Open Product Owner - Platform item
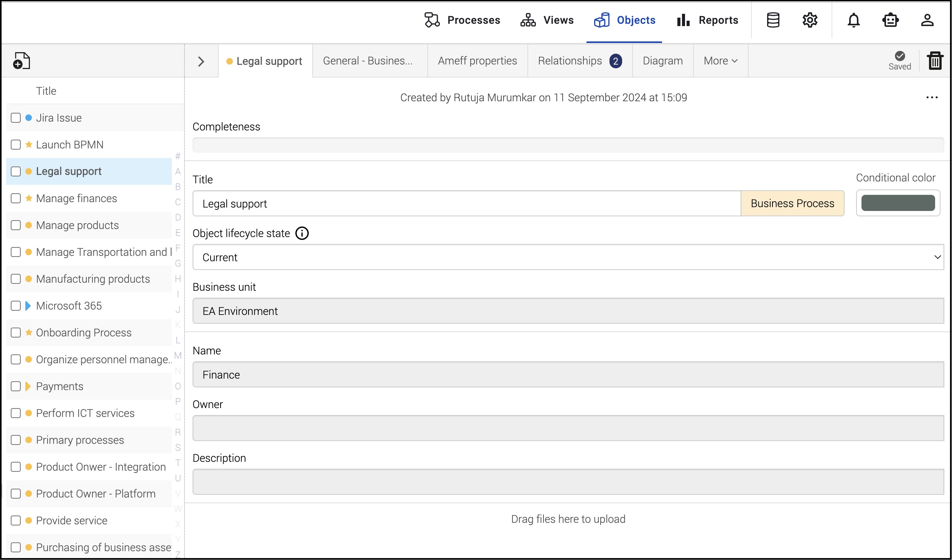This screenshot has height=560, width=952. (89, 494)
